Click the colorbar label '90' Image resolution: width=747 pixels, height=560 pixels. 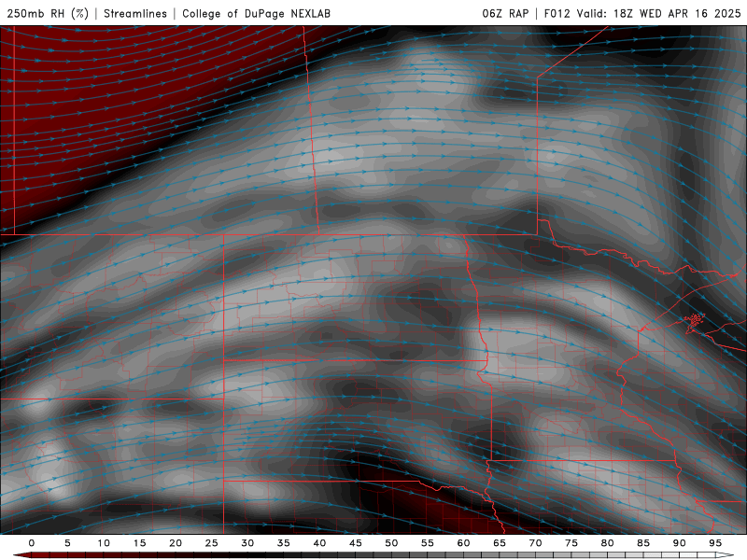pyautogui.click(x=680, y=543)
